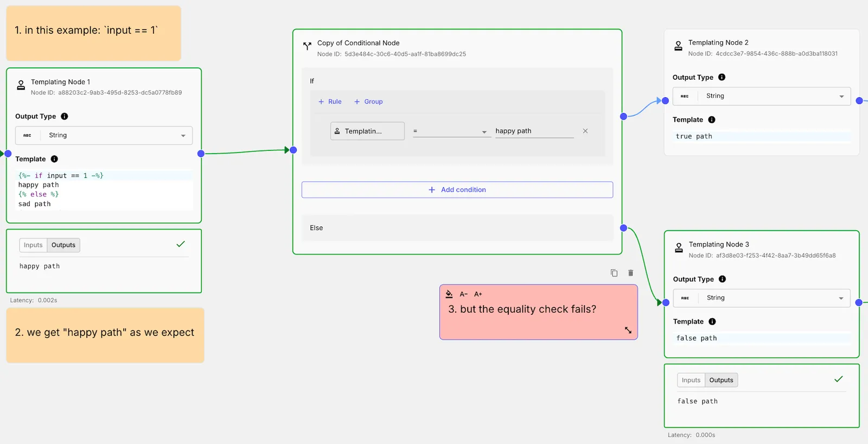
Task: Switch to the Inputs tab under Templating Node 3
Action: click(x=691, y=380)
